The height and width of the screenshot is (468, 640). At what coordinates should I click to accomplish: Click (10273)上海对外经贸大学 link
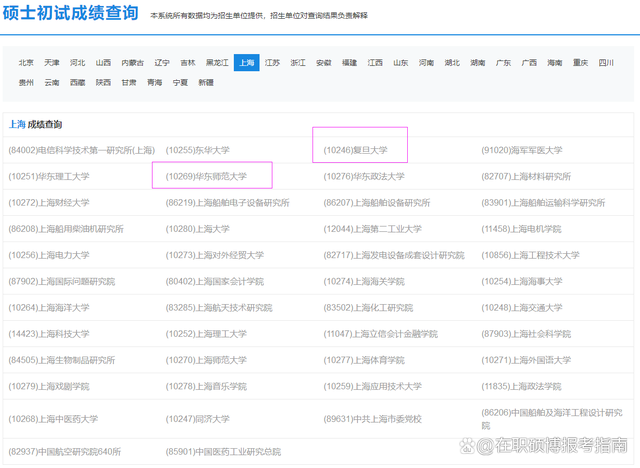(x=215, y=255)
